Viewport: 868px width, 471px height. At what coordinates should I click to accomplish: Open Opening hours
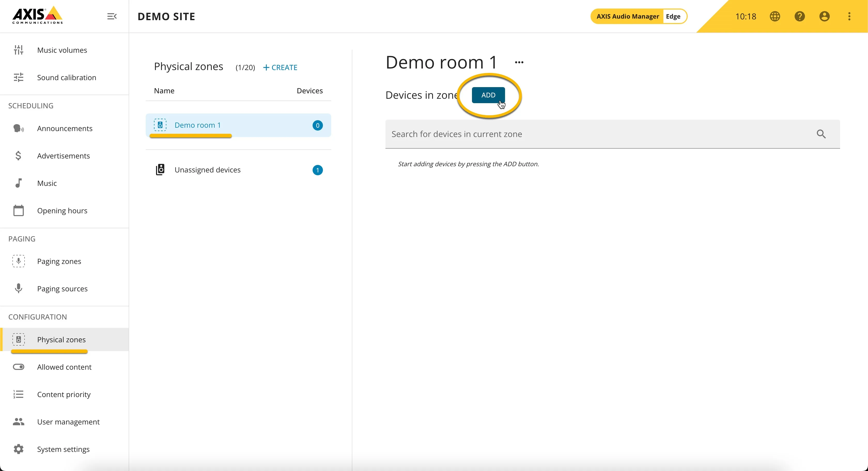click(x=64, y=211)
